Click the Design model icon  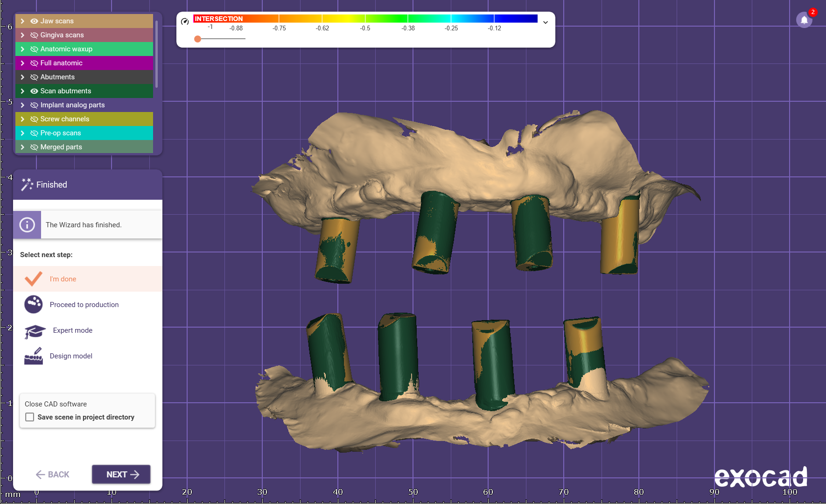click(x=34, y=356)
